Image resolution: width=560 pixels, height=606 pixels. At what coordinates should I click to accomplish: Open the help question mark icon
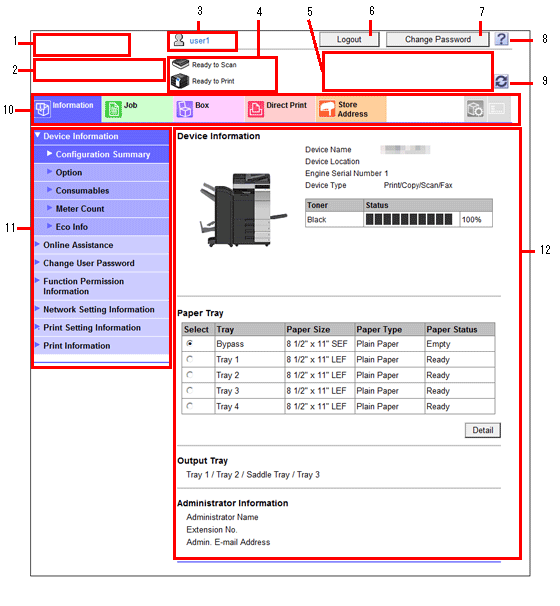pyautogui.click(x=501, y=39)
